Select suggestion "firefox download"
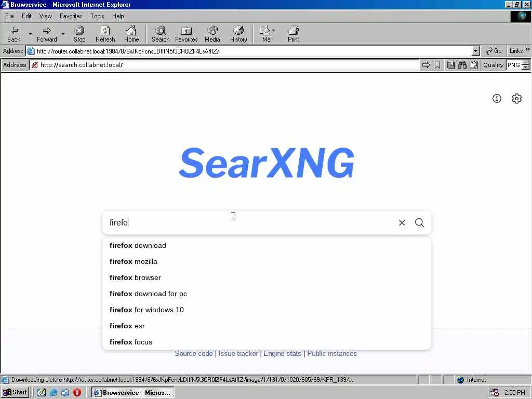The image size is (532, 399). tap(267, 245)
